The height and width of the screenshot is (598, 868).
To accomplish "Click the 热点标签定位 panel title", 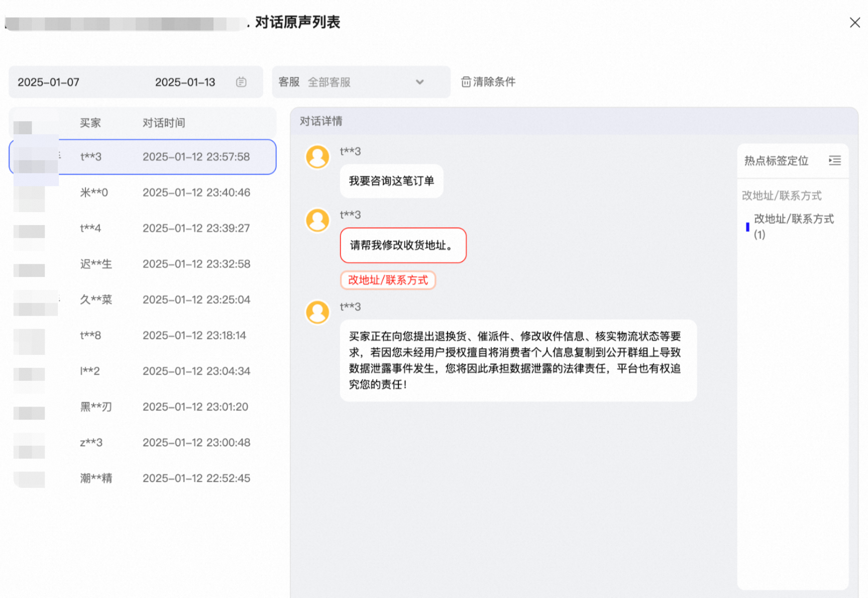I will 776,160.
